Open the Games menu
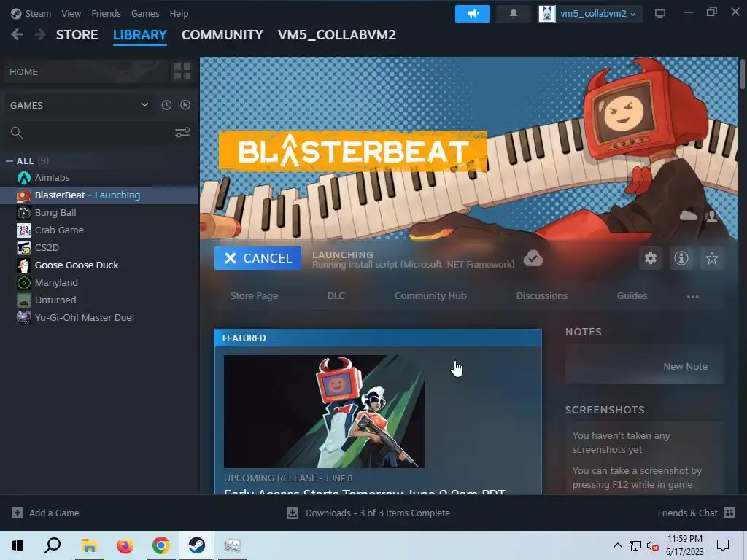 (145, 13)
